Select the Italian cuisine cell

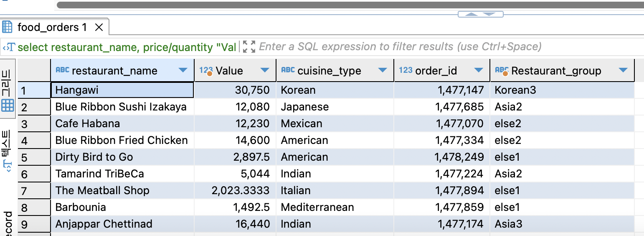[335, 190]
